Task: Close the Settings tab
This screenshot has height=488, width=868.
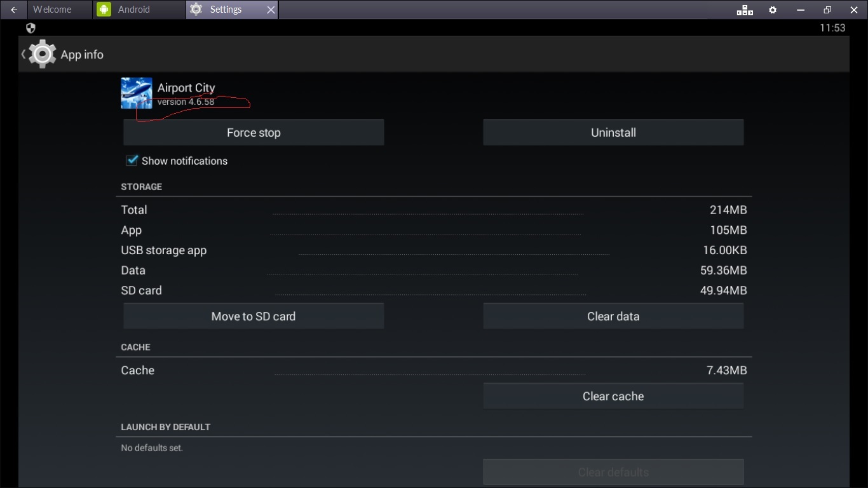Action: pos(271,10)
